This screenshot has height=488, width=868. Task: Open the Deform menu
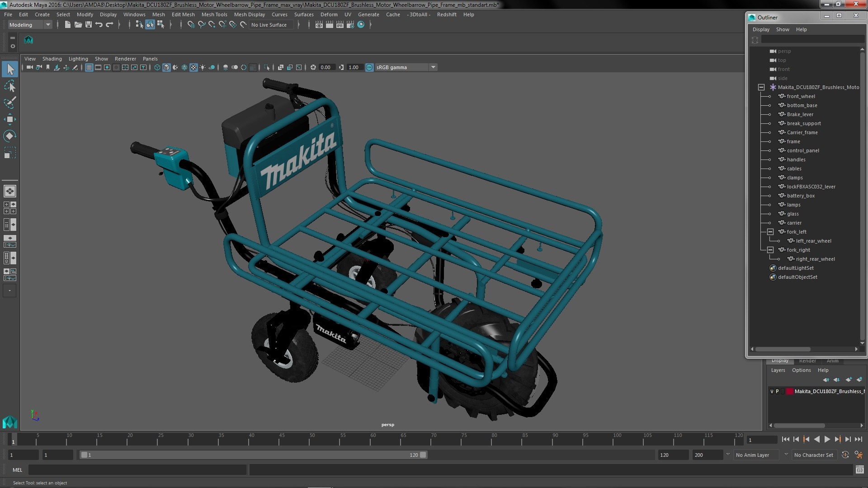tap(329, 14)
